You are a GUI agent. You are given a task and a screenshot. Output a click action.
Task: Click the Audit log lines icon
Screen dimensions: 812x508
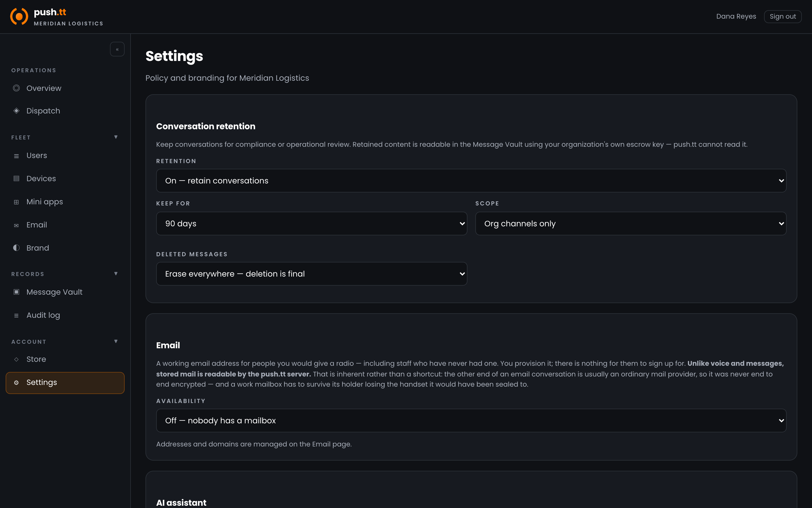pos(16,316)
